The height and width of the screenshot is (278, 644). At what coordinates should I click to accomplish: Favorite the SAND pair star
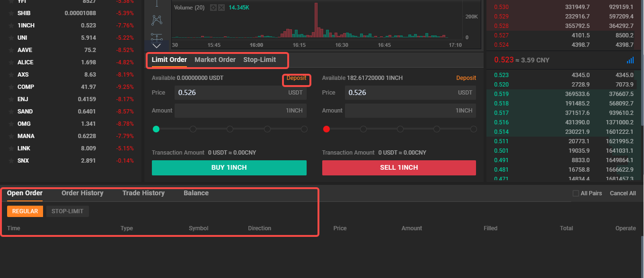pos(11,112)
